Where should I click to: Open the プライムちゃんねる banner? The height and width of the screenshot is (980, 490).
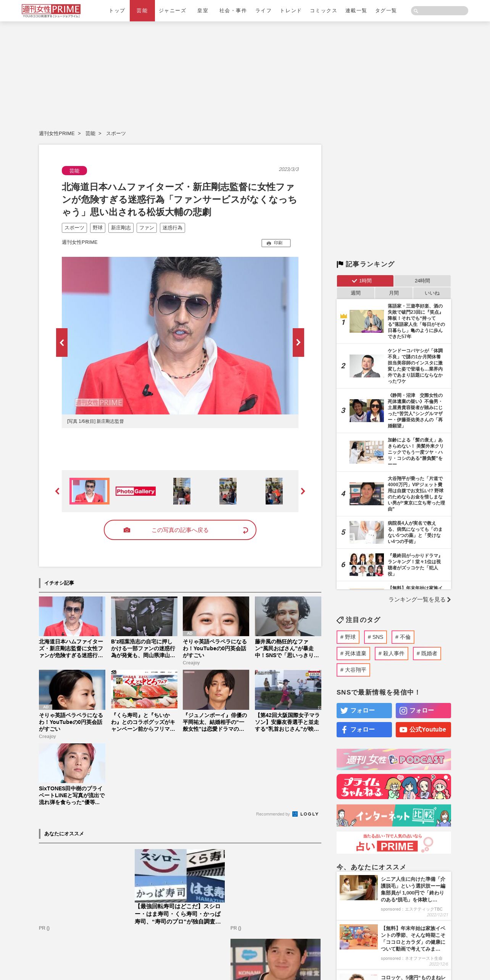click(x=394, y=787)
